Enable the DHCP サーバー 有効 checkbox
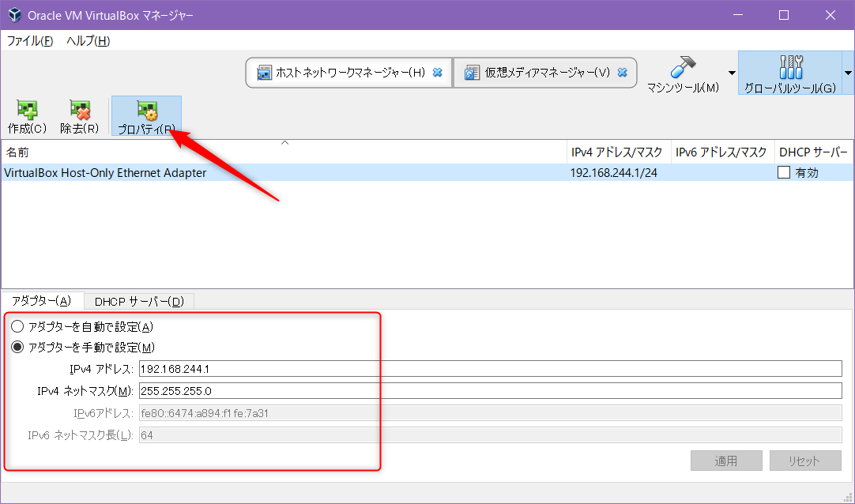Viewport: 855px width, 504px height. (x=784, y=172)
